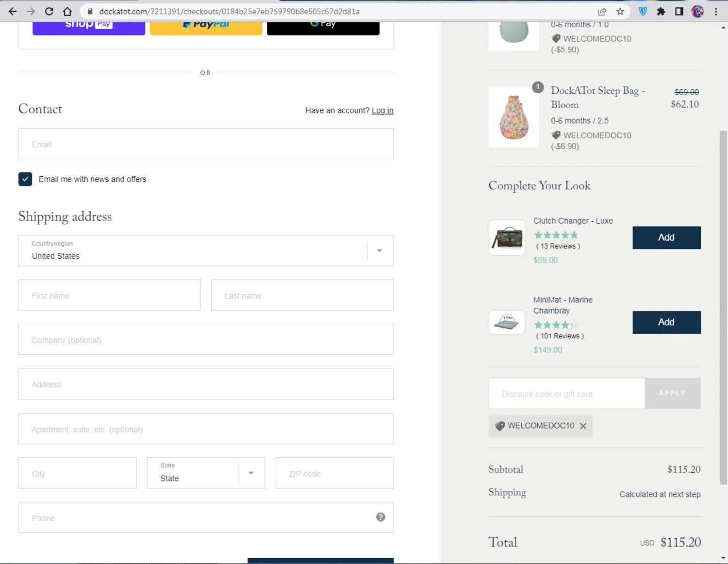Viewport: 728px width, 564px height.
Task: Focus the Last name field
Action: tap(302, 295)
